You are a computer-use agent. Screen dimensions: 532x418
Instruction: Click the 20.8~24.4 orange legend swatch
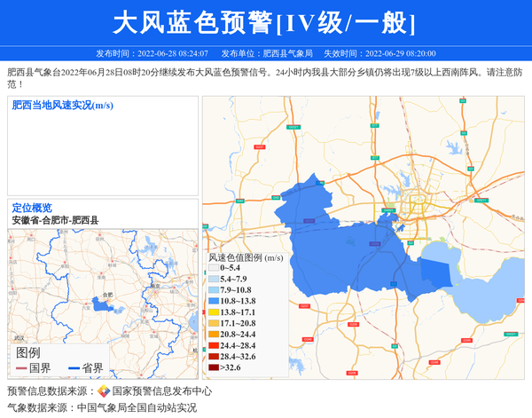(214, 334)
